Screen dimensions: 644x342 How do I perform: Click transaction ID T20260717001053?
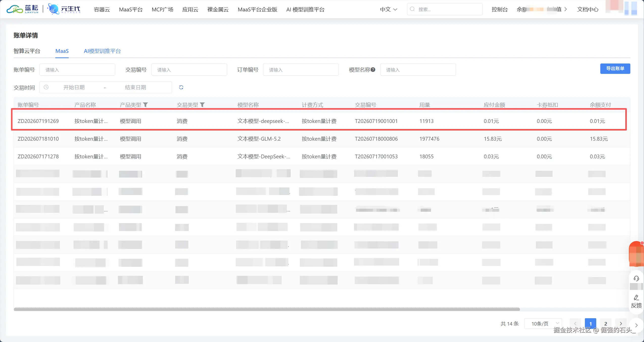click(x=376, y=156)
